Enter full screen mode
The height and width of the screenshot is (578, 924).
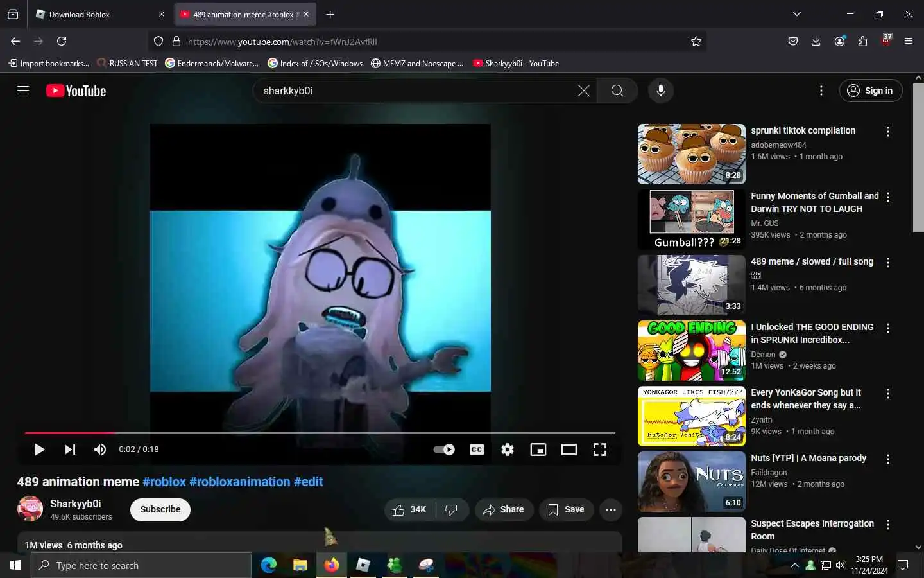[x=600, y=450]
